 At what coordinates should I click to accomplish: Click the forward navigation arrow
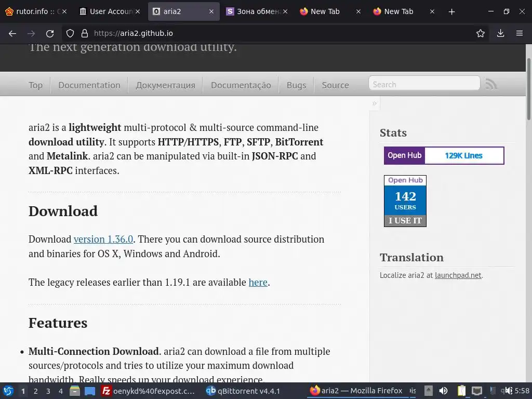pos(31,33)
